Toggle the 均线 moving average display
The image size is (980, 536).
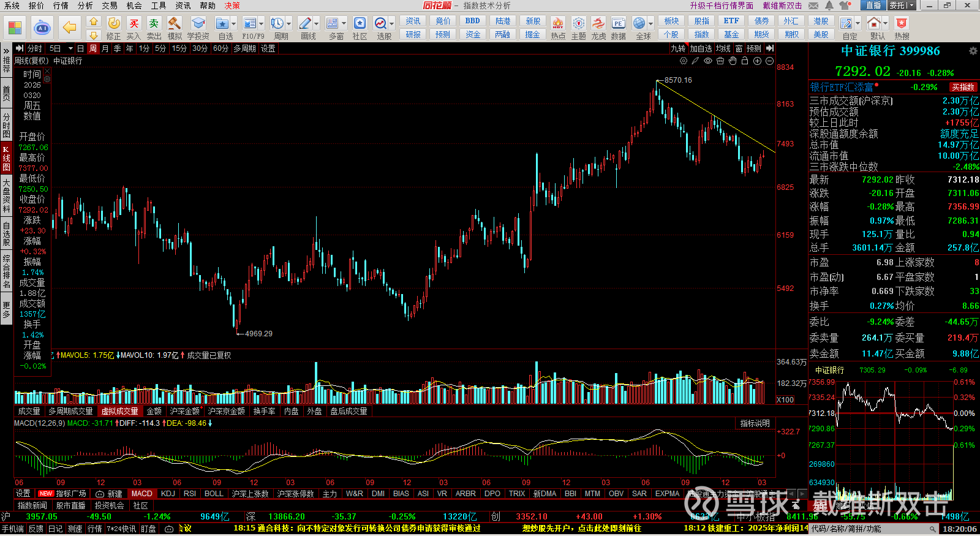[723, 48]
